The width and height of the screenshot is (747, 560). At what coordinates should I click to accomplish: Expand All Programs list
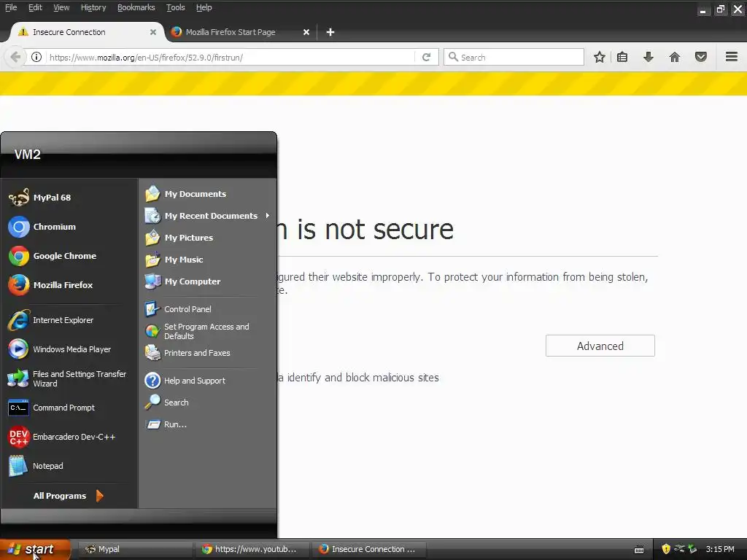coord(68,496)
